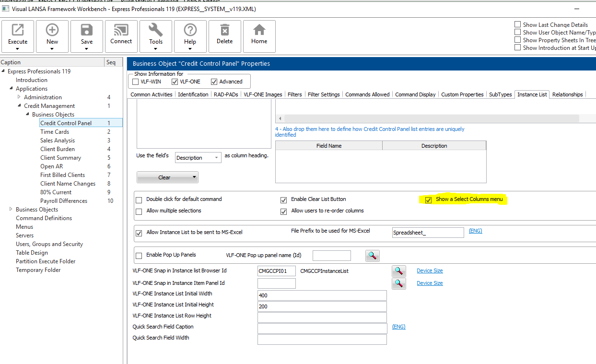The image size is (596, 364).
Task: Select Command Definitions in tree
Action: coord(44,218)
